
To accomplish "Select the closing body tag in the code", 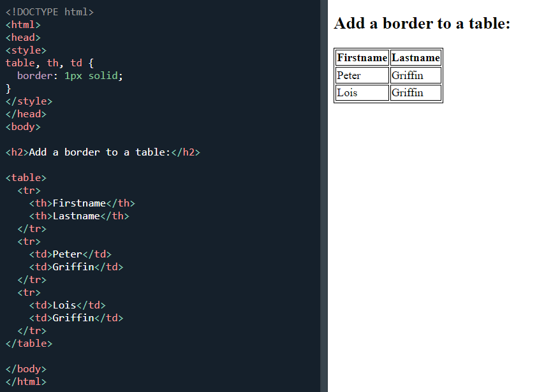I will [x=26, y=368].
